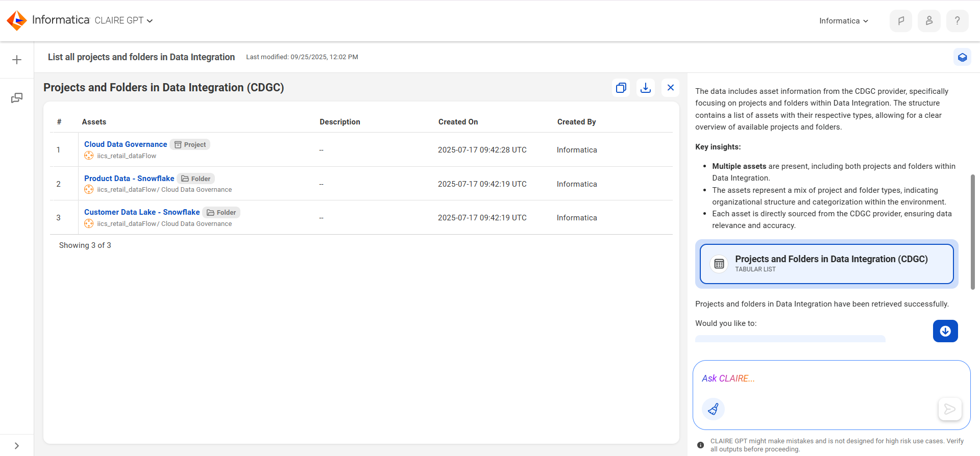Send message with the arrow icon
The height and width of the screenshot is (456, 980).
click(950, 409)
